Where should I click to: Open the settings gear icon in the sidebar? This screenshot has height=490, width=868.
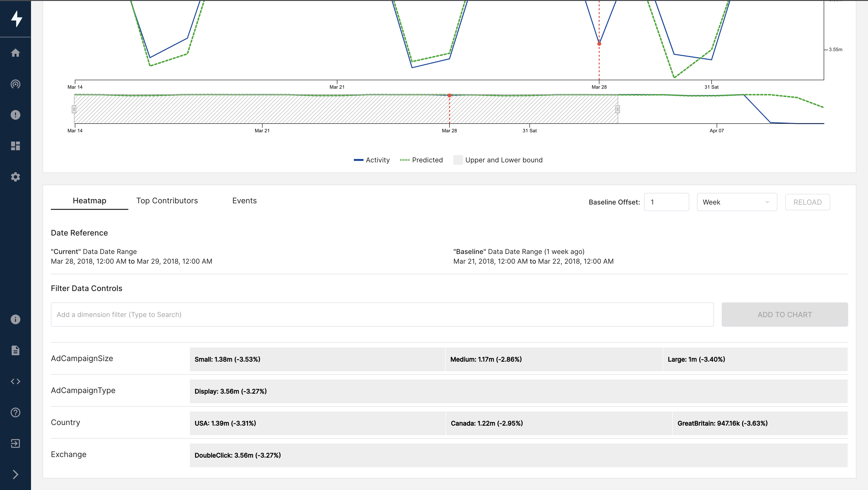point(15,177)
